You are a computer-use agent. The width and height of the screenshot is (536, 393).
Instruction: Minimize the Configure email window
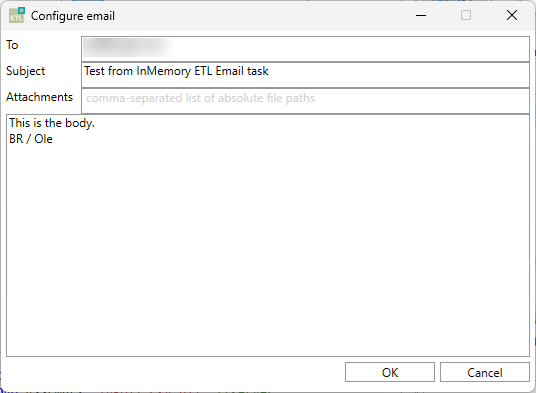[421, 15]
